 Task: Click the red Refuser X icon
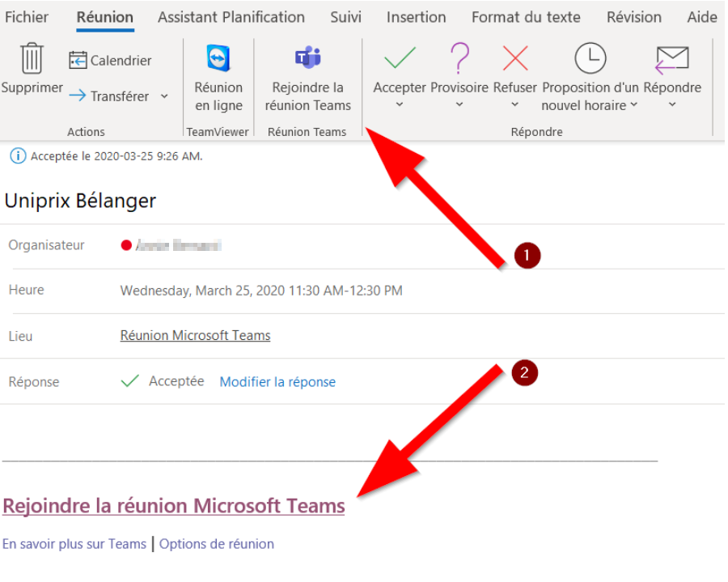pos(515,58)
